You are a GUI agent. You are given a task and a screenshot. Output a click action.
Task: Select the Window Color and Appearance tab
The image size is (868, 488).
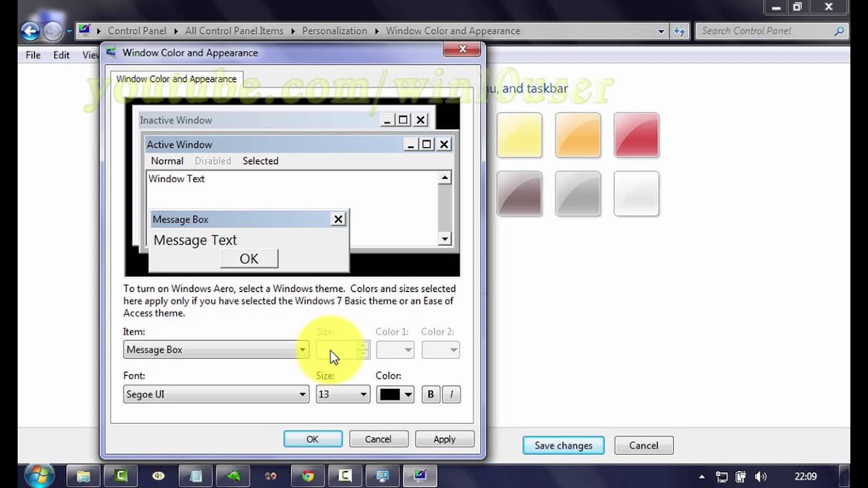click(176, 79)
